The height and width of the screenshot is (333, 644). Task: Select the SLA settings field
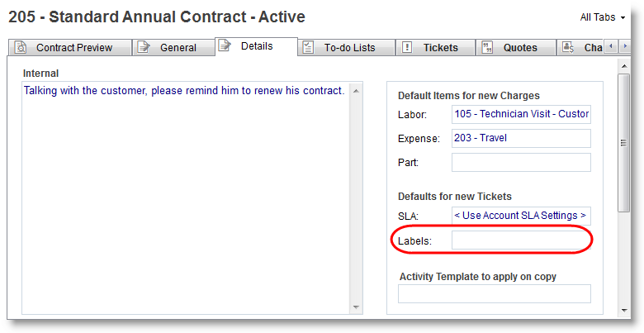pyautogui.click(x=521, y=216)
